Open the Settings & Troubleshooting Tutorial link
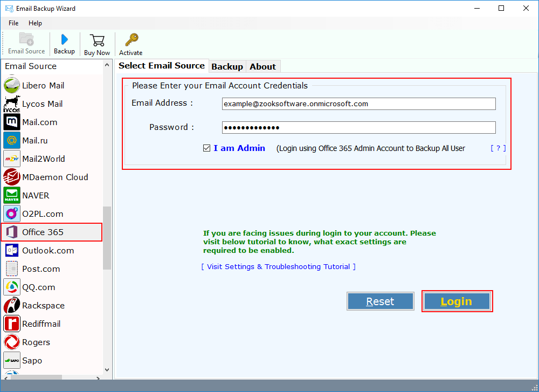Image resolution: width=539 pixels, height=392 pixels. point(278,266)
